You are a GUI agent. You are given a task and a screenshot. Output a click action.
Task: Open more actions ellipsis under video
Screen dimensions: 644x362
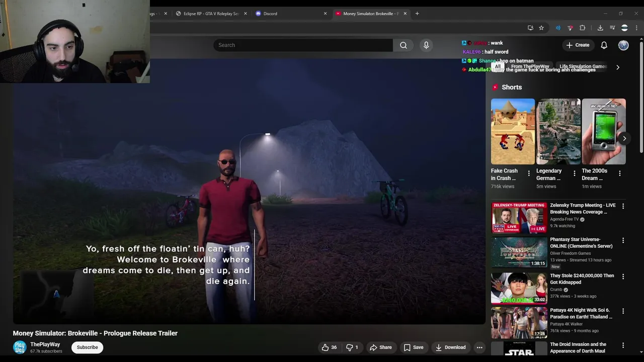click(479, 347)
